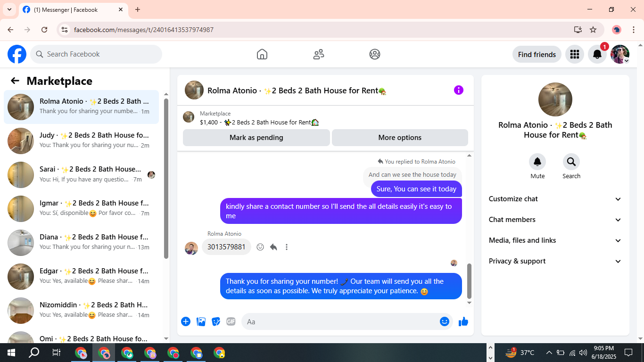Image resolution: width=644 pixels, height=362 pixels.
Task: Click Rolma Atonio's avatar beside phone number
Action: (191, 248)
